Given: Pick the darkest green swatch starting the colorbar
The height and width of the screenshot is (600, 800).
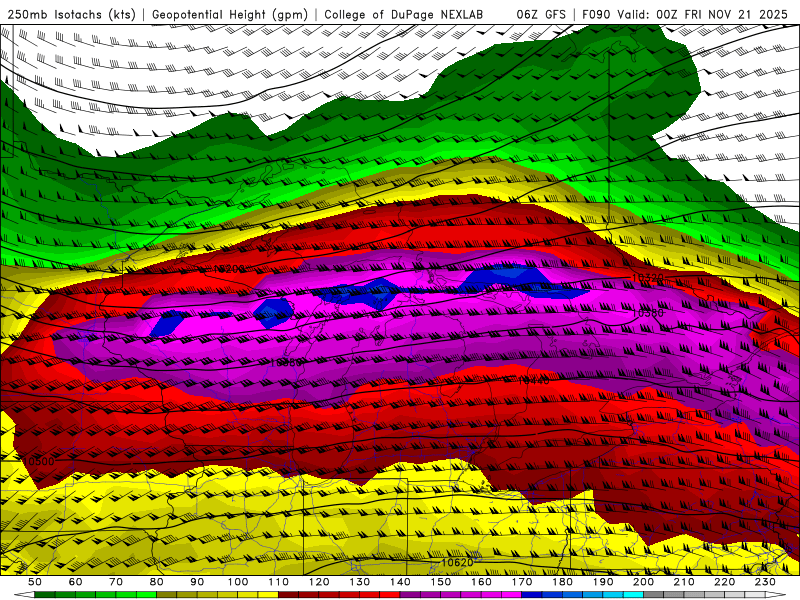Looking at the screenshot, I should tap(45, 595).
